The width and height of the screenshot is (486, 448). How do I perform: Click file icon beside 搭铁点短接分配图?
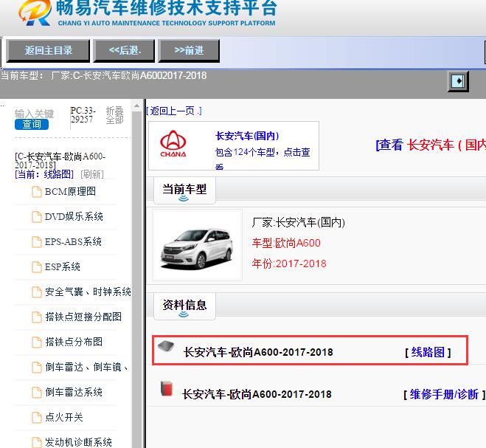point(37,317)
